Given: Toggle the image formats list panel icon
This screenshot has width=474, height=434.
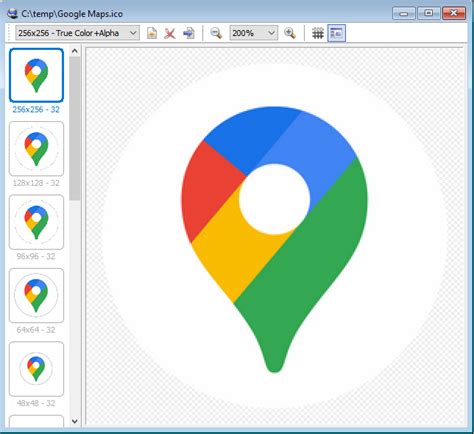Looking at the screenshot, I should click(336, 33).
